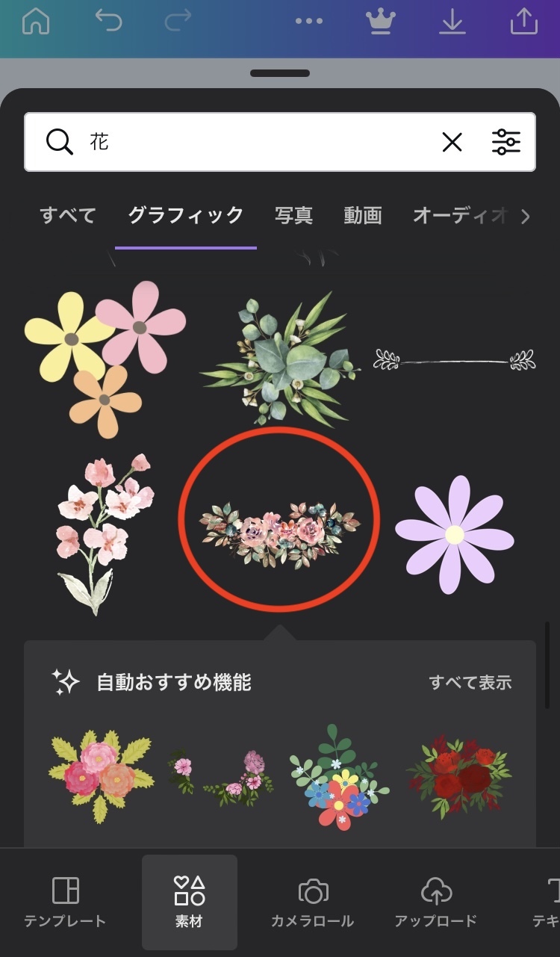The width and height of the screenshot is (560, 957).
Task: Tap the download arrow icon
Action: coord(452,22)
